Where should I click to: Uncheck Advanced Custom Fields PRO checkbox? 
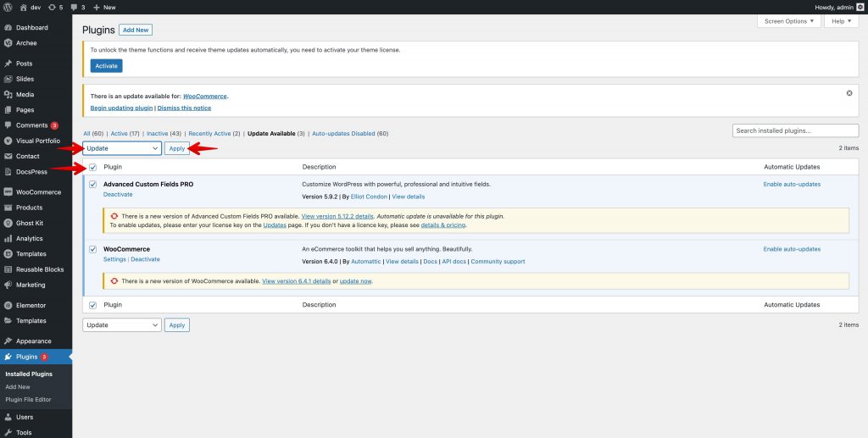(93, 185)
